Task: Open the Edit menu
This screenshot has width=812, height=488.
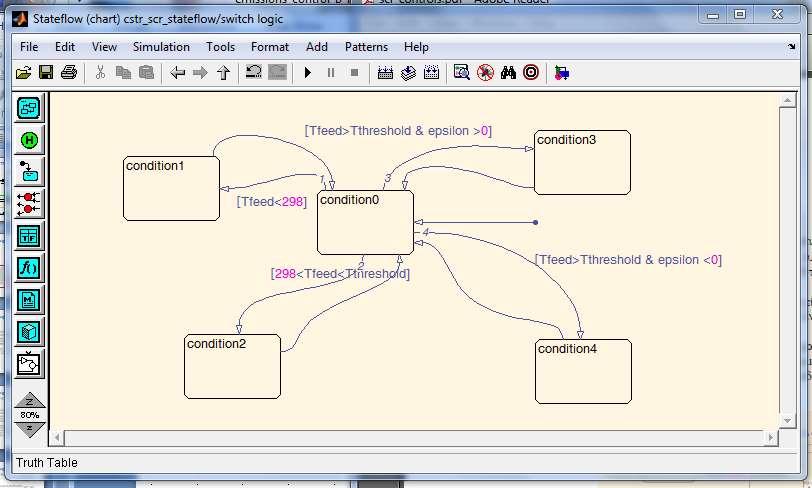Action: coord(65,47)
